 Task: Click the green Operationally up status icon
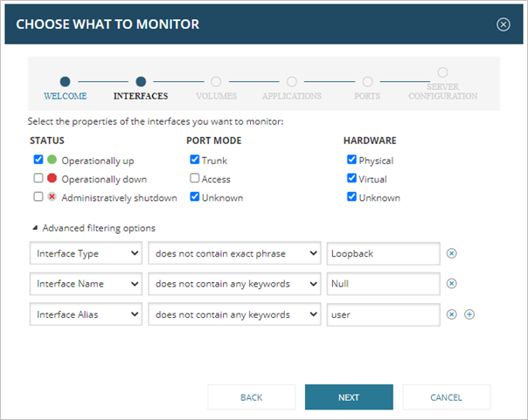(52, 160)
